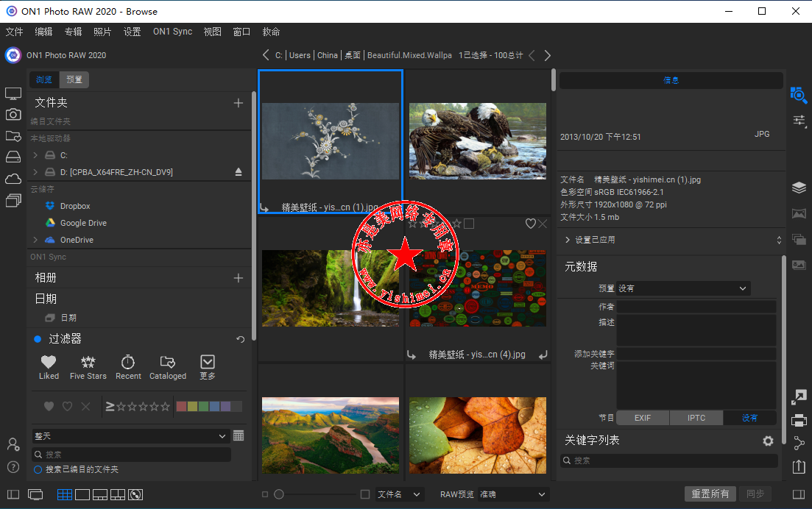The image size is (812, 509).
Task: Open the Resize module icon
Action: click(799, 396)
